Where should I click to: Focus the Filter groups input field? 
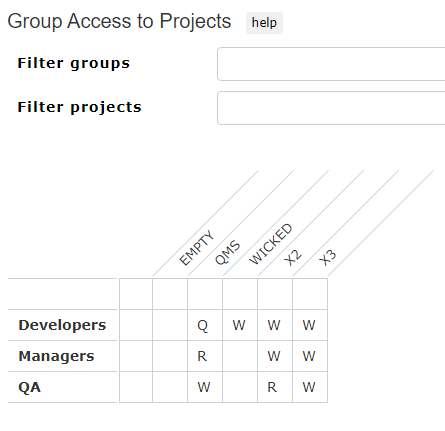coord(331,64)
